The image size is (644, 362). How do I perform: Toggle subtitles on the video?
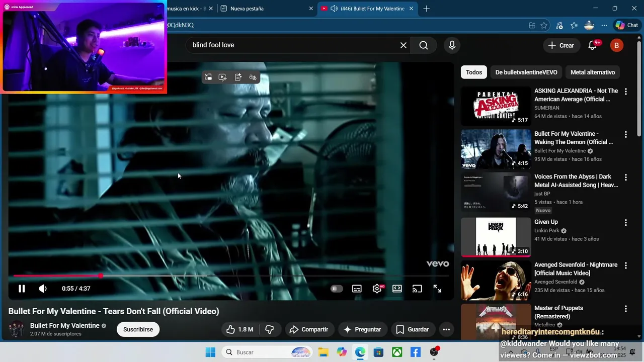pyautogui.click(x=357, y=289)
